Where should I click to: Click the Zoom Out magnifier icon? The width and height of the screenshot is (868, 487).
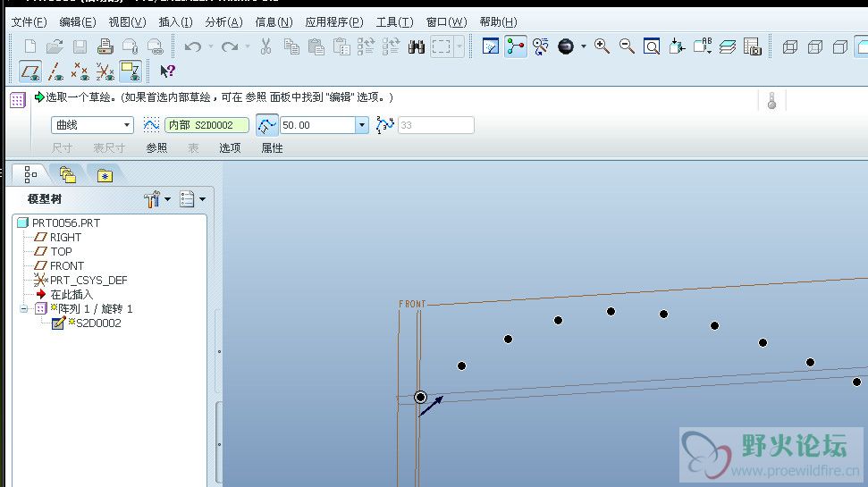tap(627, 46)
